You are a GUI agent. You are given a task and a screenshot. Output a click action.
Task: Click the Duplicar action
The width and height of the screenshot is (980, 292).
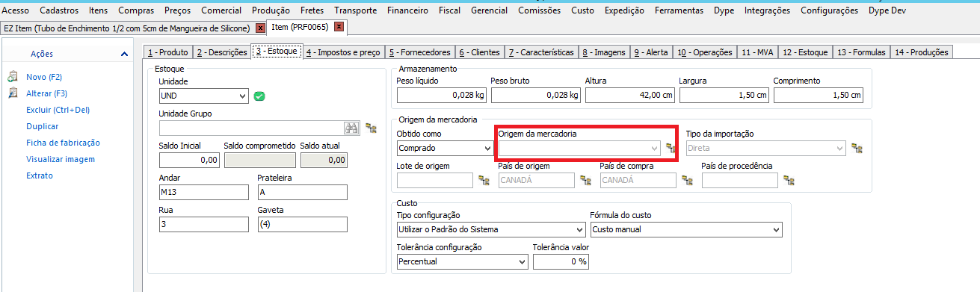tap(42, 126)
